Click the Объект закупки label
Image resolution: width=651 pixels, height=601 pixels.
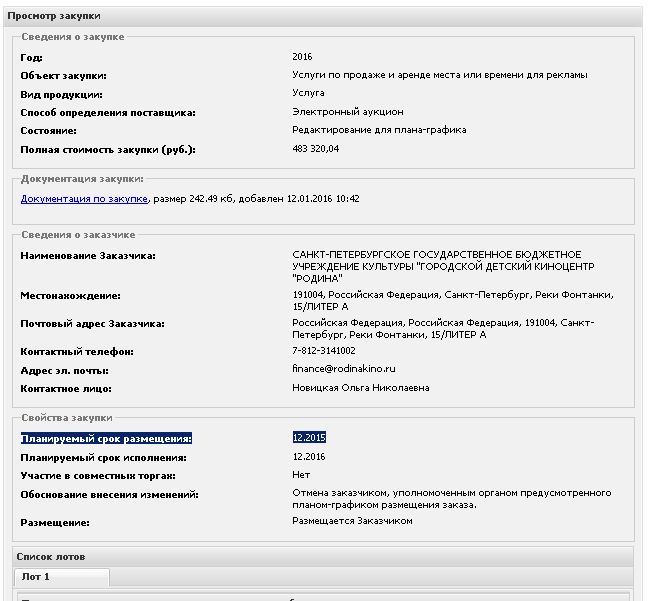64,76
